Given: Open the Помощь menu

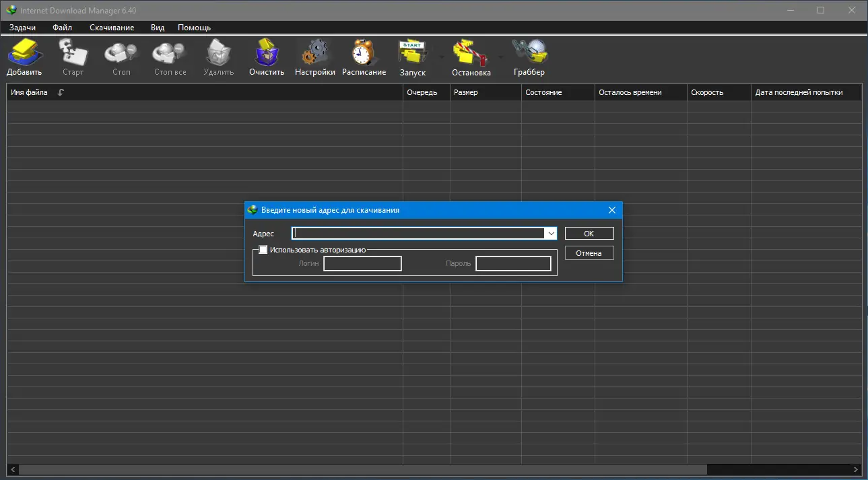Looking at the screenshot, I should 195,28.
